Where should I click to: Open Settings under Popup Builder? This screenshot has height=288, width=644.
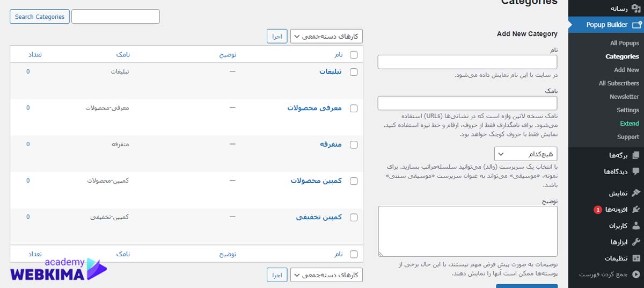628,110
